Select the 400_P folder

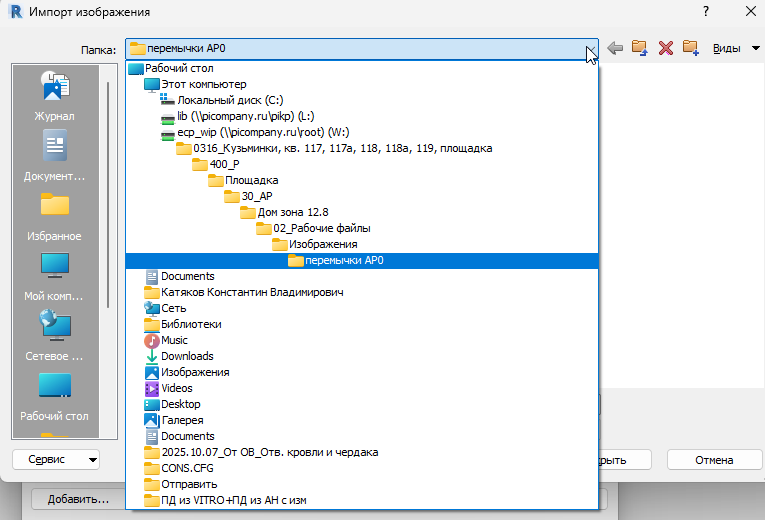click(362, 164)
